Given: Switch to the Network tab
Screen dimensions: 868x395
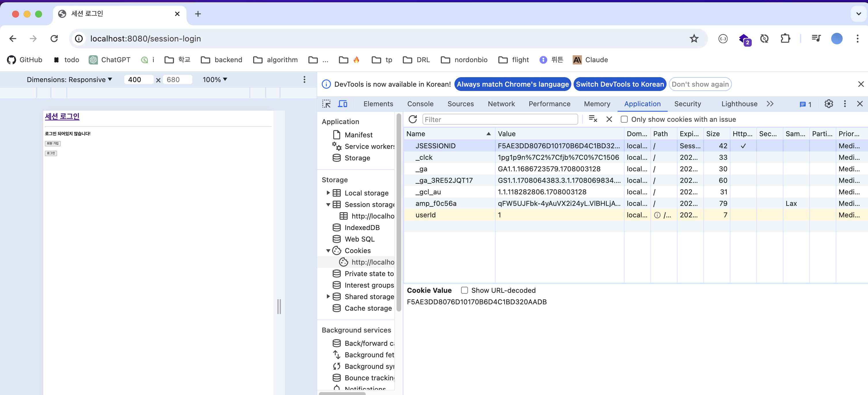Looking at the screenshot, I should 501,104.
